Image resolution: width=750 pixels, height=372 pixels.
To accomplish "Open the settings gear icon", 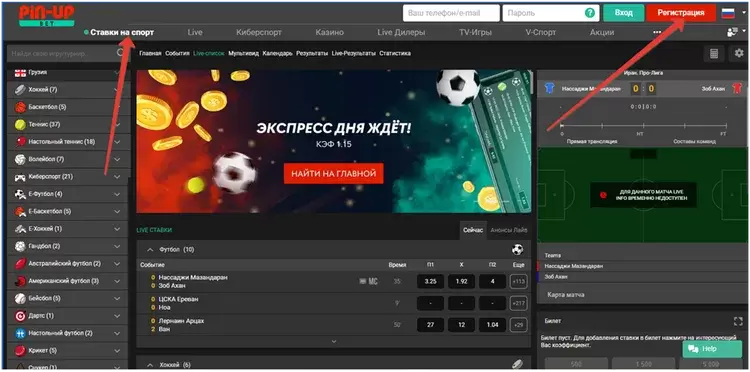I will click(x=739, y=54).
